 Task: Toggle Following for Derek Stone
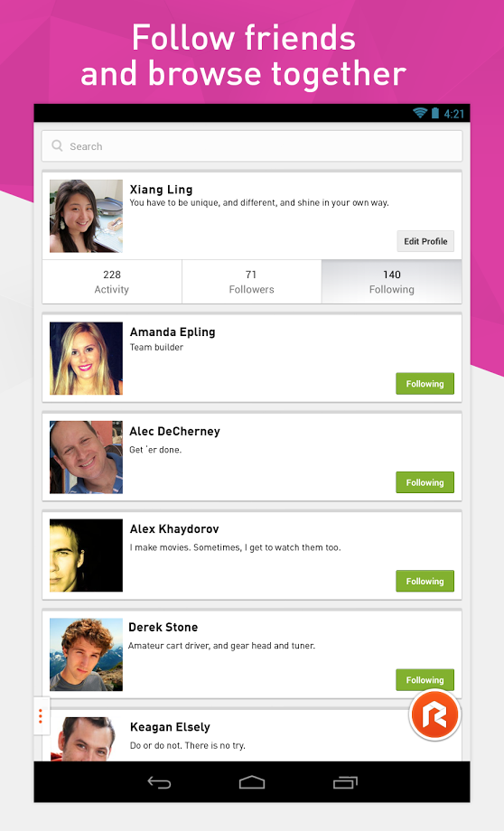(x=425, y=679)
